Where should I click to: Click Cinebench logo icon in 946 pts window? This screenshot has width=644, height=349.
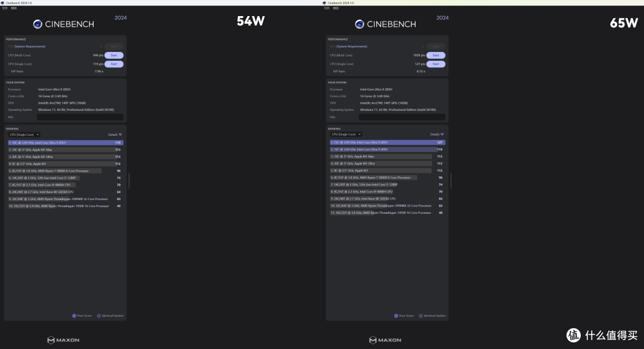pos(38,24)
